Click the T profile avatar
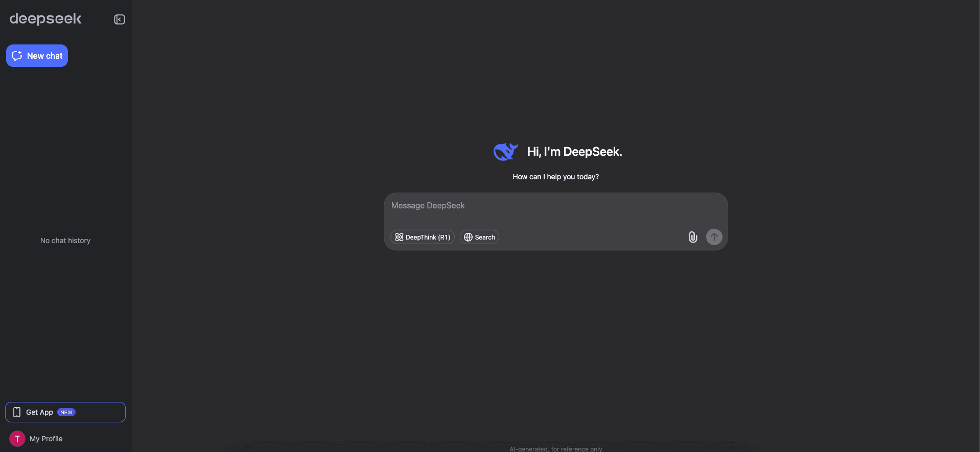 pyautogui.click(x=17, y=439)
